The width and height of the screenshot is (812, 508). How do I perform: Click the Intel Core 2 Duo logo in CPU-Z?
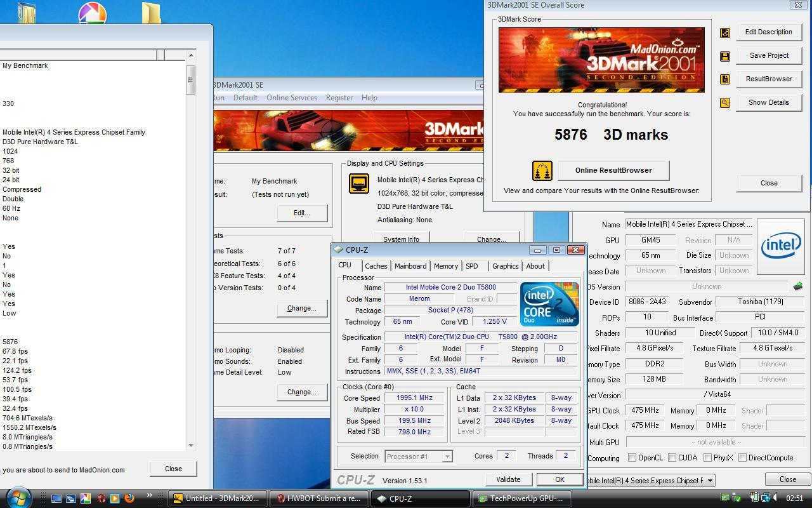point(549,304)
